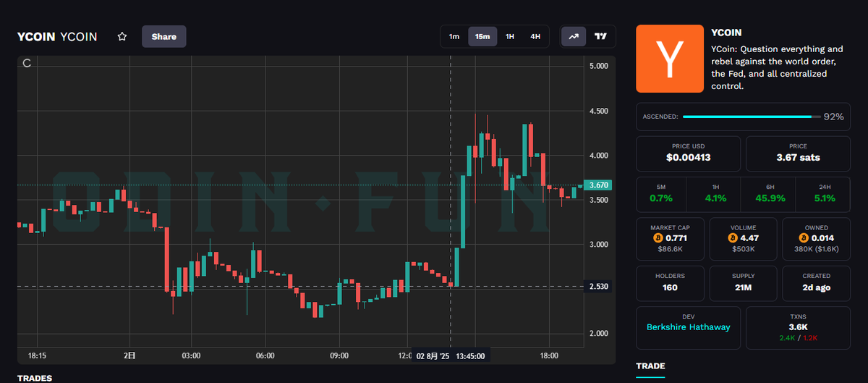This screenshot has height=383, width=868.
Task: Click the 4.500 price axis label
Action: (x=600, y=111)
